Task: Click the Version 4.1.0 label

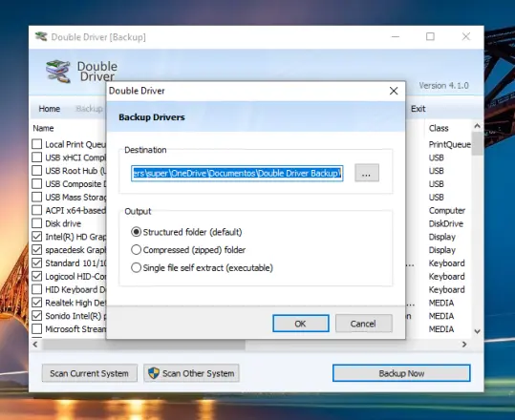Action: pos(443,86)
